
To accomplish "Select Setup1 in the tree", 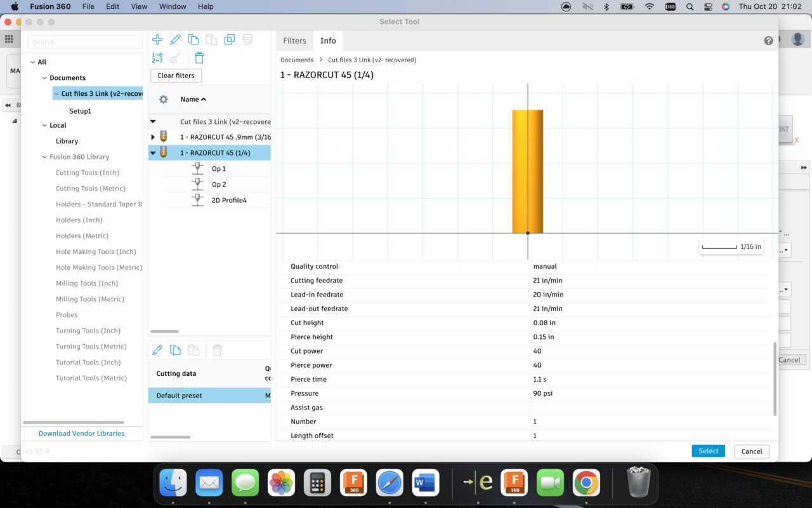I will coord(80,111).
